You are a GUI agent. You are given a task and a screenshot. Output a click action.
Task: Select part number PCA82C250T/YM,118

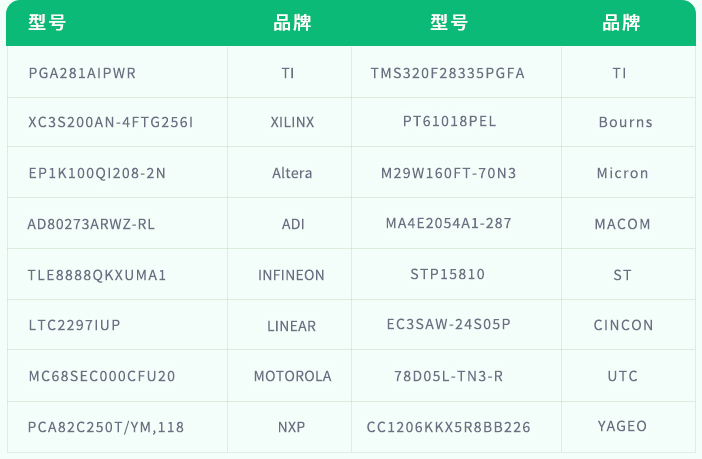[106, 427]
